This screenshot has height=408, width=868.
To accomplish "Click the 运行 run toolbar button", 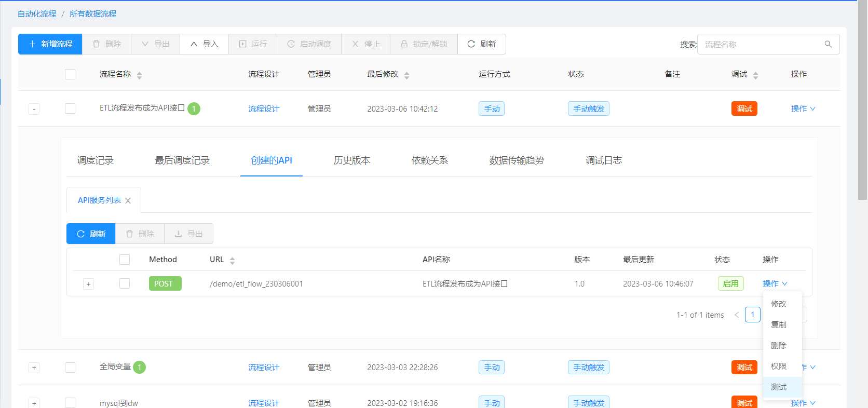I will 253,44.
